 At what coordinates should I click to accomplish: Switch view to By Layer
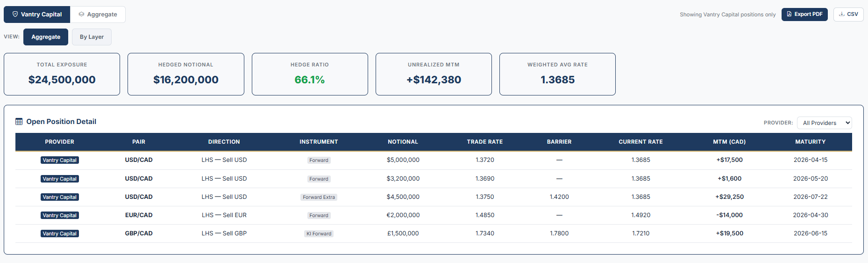[92, 37]
